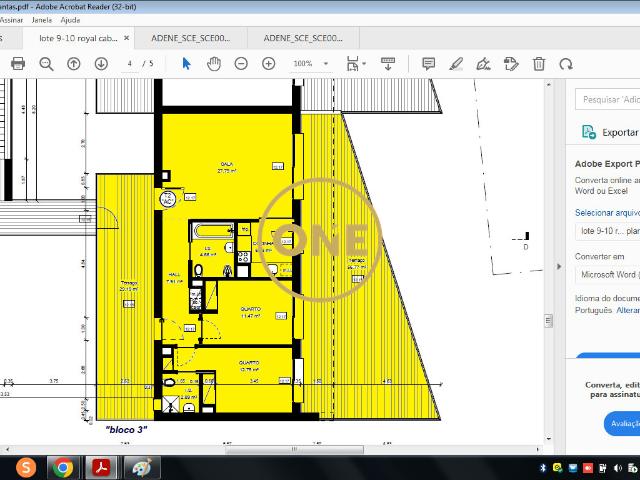Screen dimensions: 640x480
Task: Open the 100% zoom level dropdown
Action: pos(312,63)
